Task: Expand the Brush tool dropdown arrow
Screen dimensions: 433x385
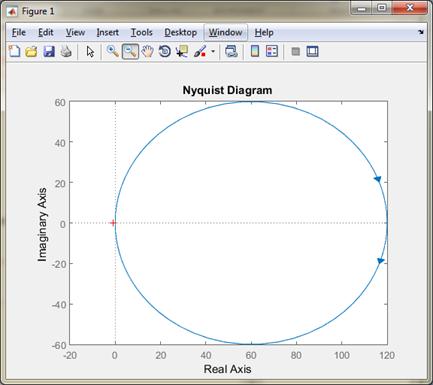Action: 213,52
